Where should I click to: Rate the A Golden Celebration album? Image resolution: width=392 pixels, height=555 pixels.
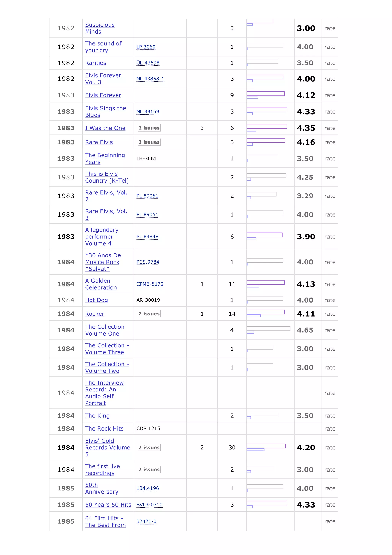click(x=329, y=284)
